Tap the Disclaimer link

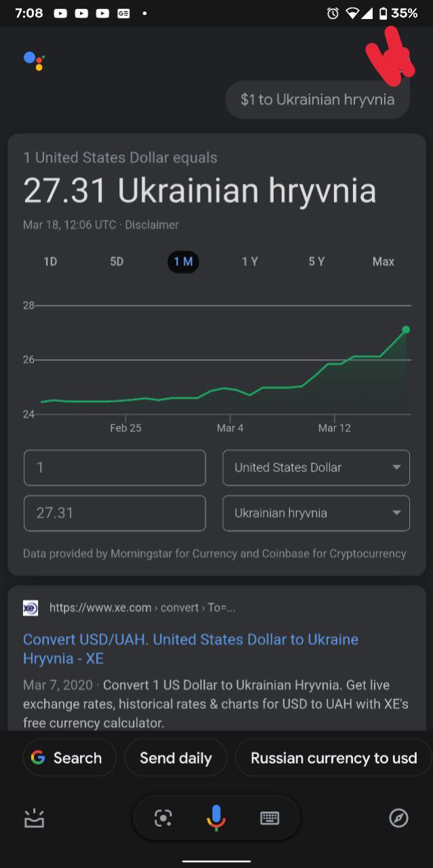click(x=152, y=224)
